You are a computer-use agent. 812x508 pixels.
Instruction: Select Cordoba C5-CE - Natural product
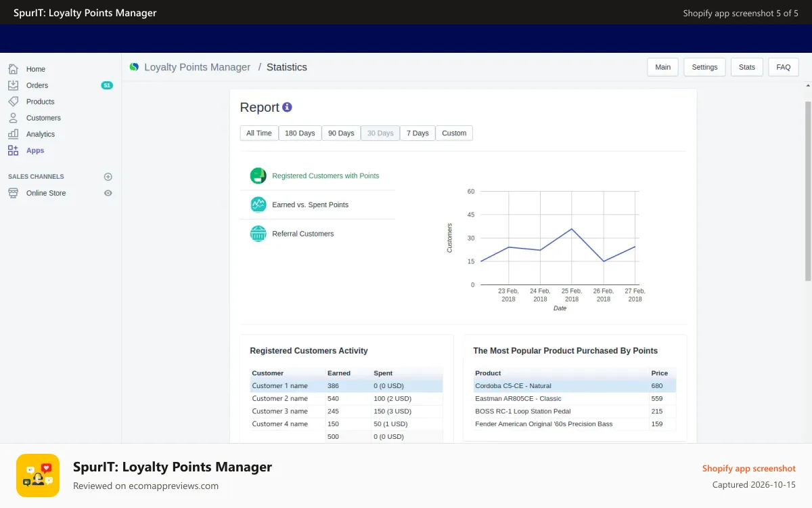click(513, 386)
